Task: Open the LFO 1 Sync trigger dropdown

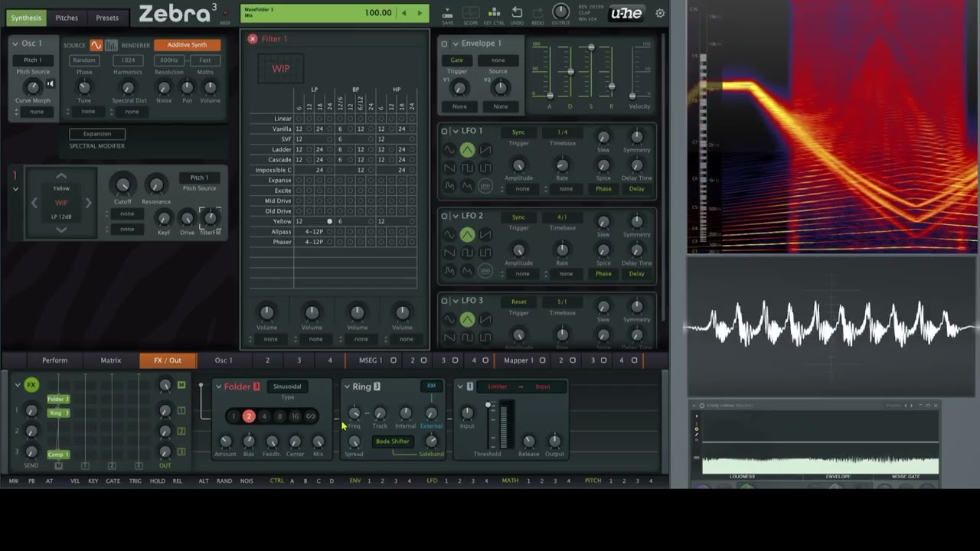Action: pos(518,132)
